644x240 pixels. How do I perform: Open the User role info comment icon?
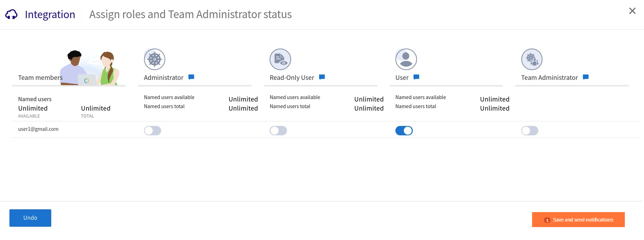pos(416,77)
